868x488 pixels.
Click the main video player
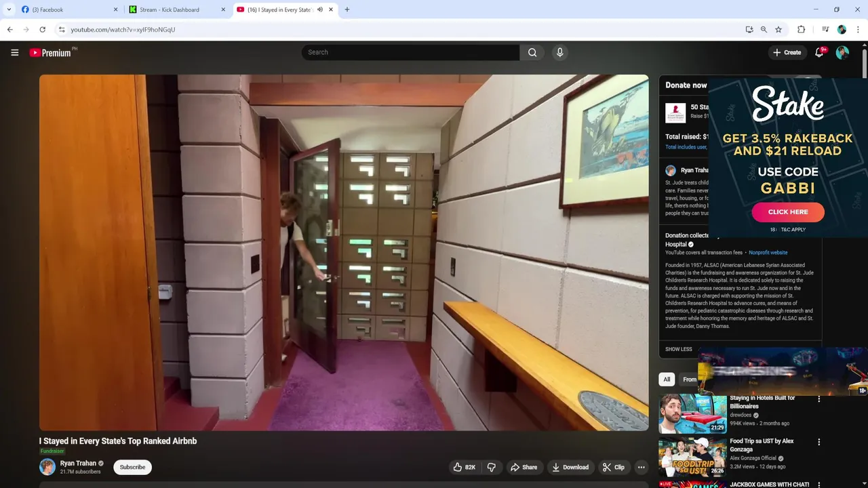(x=344, y=252)
